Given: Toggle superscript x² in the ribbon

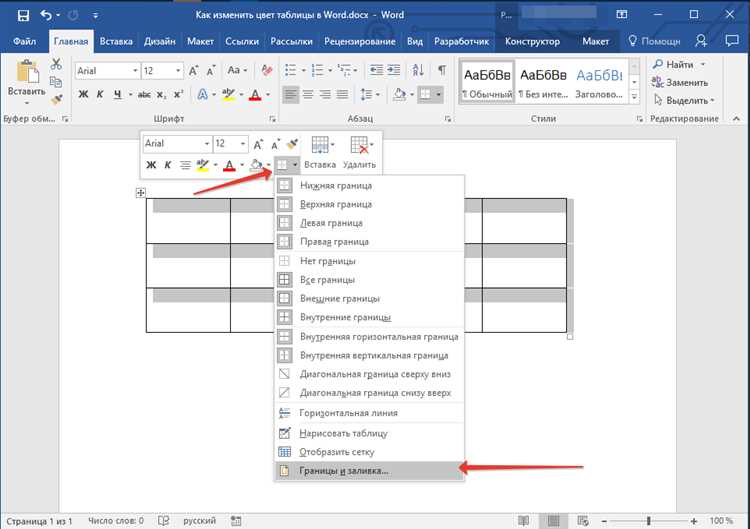Looking at the screenshot, I should [x=178, y=95].
